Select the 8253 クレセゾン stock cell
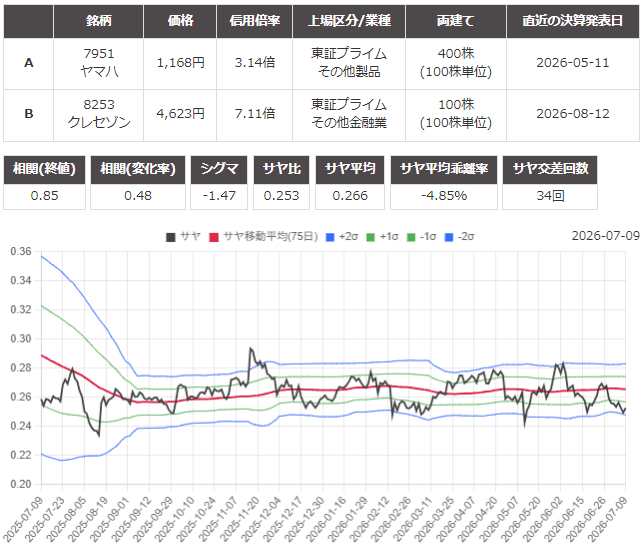The width and height of the screenshot is (643, 545). 98,114
